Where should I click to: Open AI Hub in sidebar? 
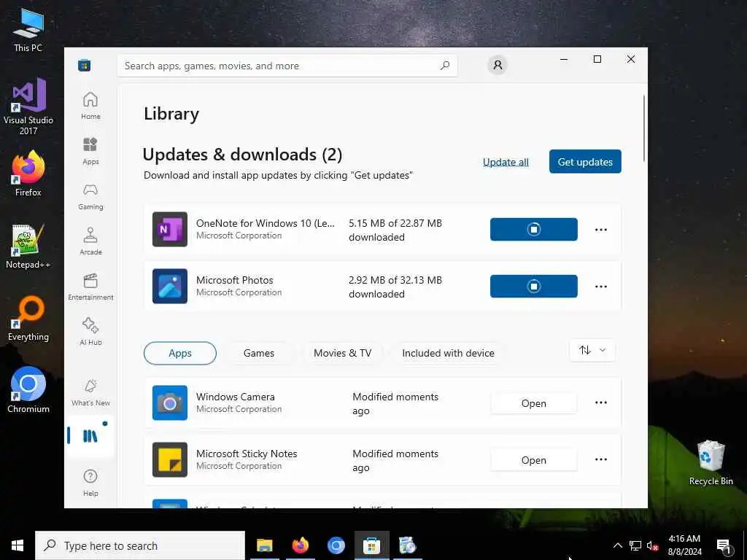[90, 332]
